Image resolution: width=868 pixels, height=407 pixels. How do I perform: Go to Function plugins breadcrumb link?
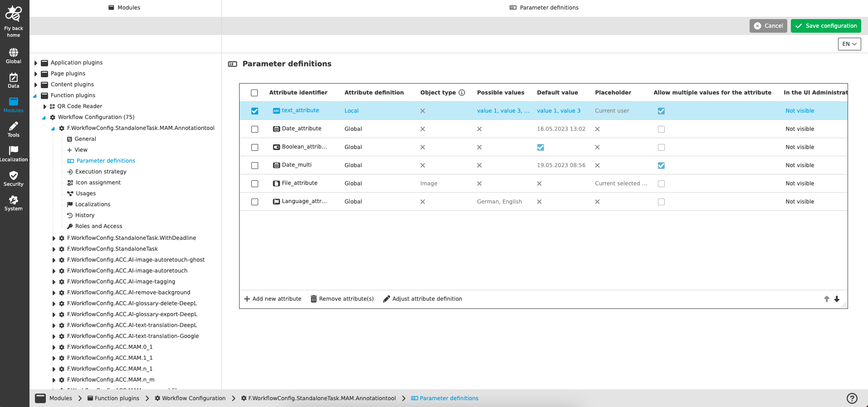click(113, 398)
